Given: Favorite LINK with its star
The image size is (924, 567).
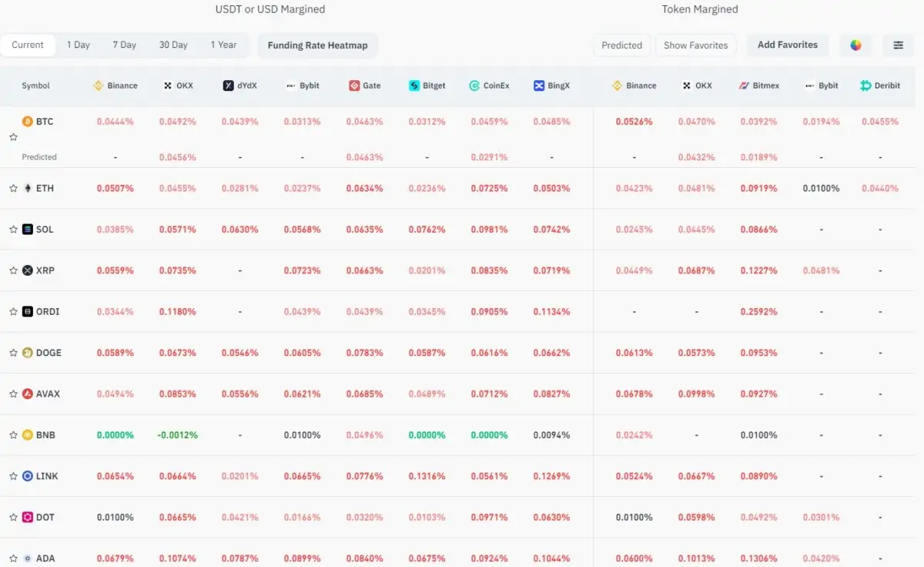Looking at the screenshot, I should 13,476.
